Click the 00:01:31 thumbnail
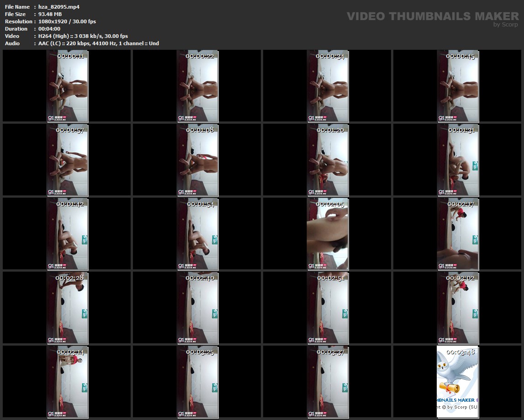Image resolution: width=524 pixels, height=420 pixels. 458,160
